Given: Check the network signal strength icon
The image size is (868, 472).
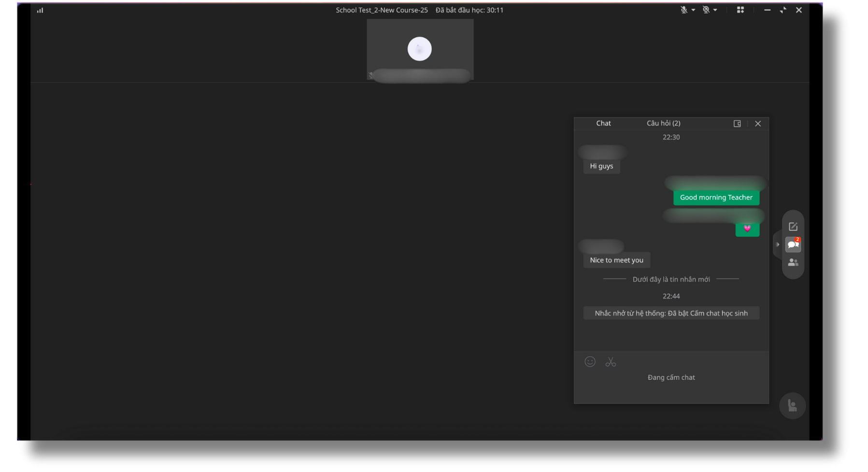Looking at the screenshot, I should tap(40, 10).
